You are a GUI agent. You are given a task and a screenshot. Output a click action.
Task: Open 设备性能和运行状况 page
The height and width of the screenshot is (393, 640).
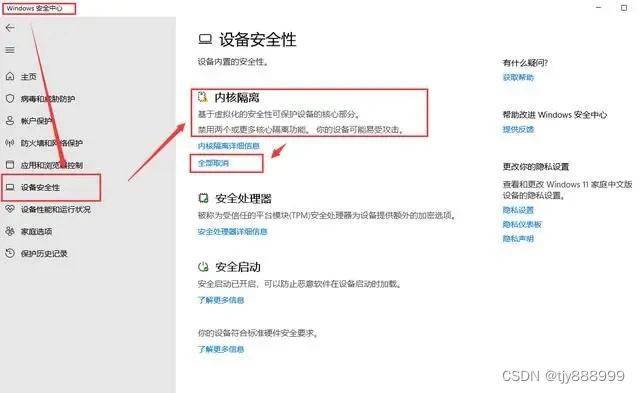(x=56, y=209)
